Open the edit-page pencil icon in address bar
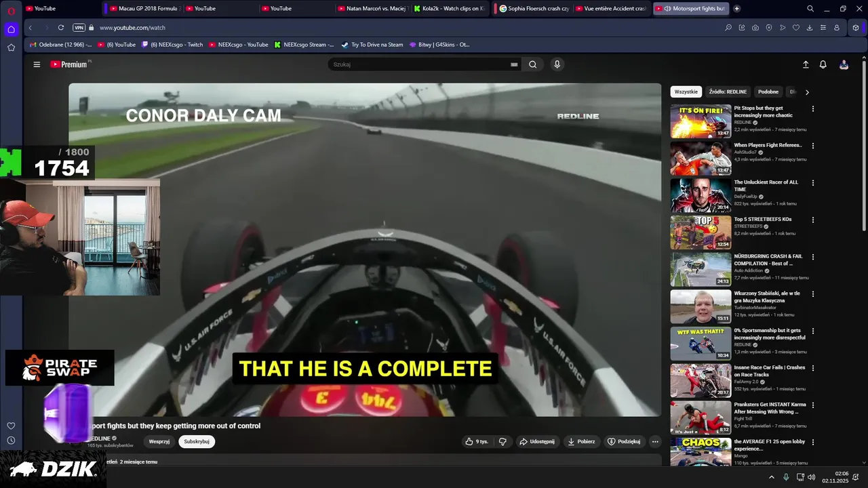This screenshot has width=868, height=488. click(x=742, y=28)
